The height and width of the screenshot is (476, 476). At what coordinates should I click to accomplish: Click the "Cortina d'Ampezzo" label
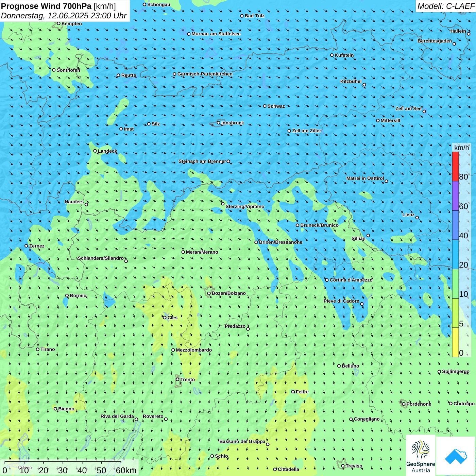pos(351,280)
